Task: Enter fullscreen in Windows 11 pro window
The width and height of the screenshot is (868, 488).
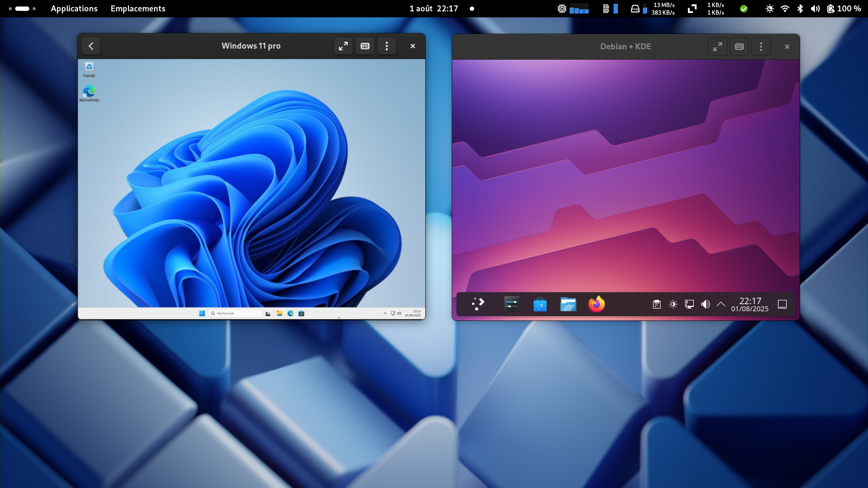Action: 343,46
